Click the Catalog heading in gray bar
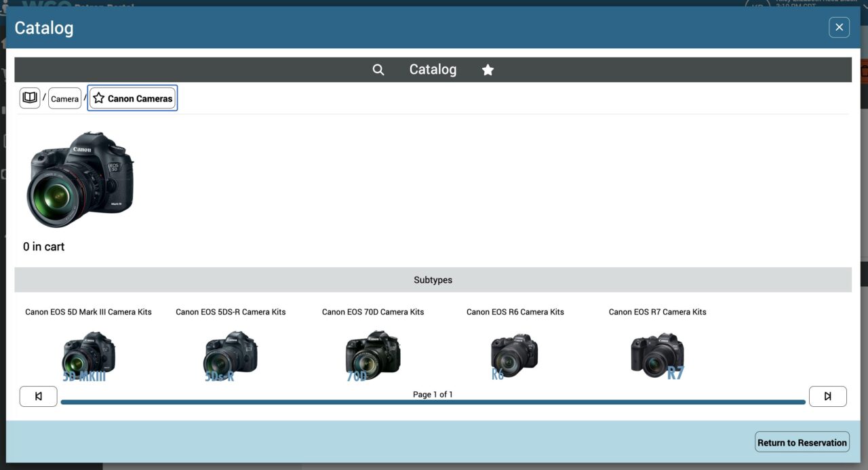 pyautogui.click(x=433, y=69)
